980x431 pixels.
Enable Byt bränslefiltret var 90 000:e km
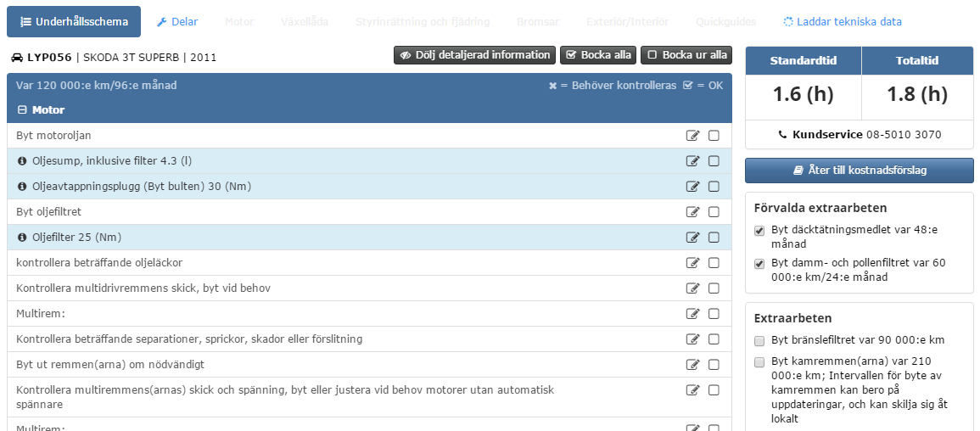tap(759, 341)
